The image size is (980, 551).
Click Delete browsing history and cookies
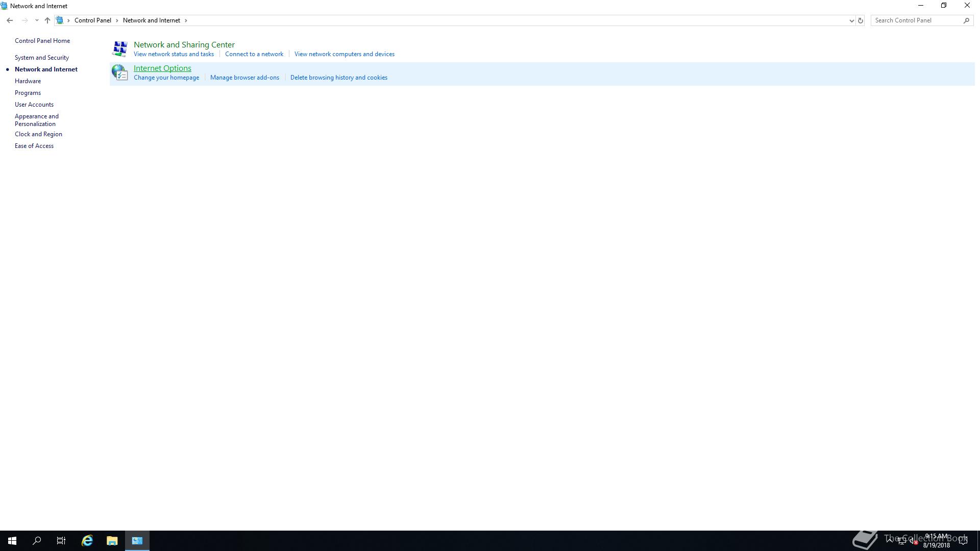pyautogui.click(x=338, y=78)
